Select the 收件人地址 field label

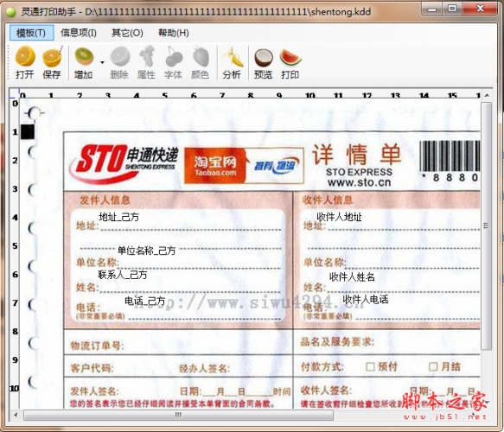click(340, 217)
